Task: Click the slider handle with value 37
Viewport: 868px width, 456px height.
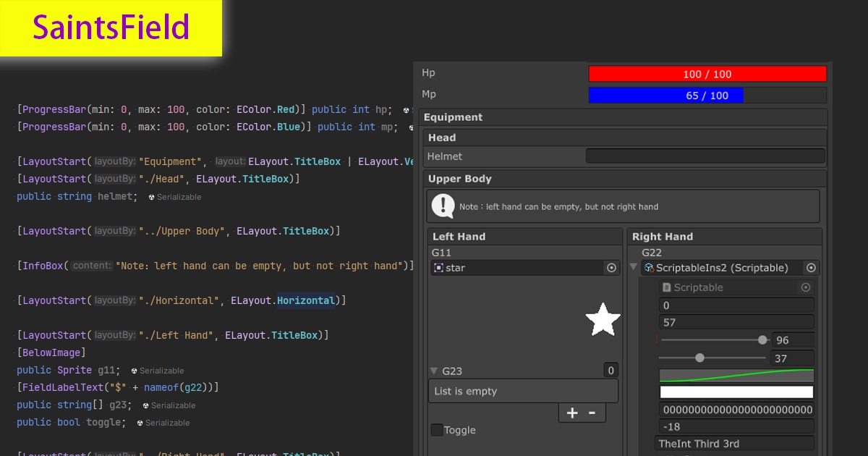Action: point(699,358)
